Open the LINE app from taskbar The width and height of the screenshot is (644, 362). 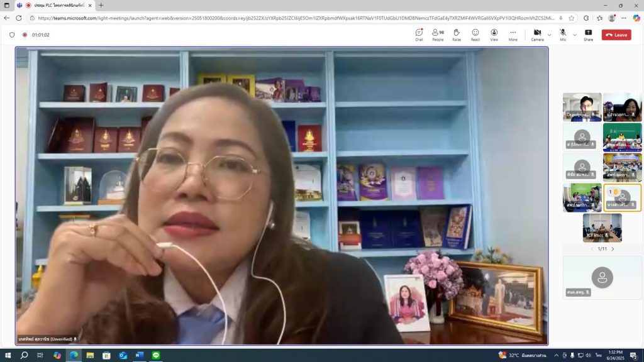coord(155,355)
